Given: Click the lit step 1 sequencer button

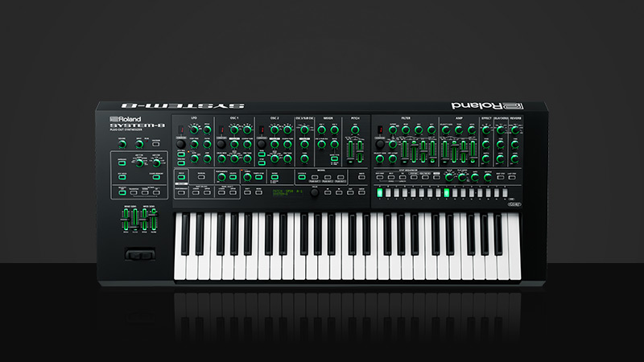Looking at the screenshot, I should click(x=379, y=192).
